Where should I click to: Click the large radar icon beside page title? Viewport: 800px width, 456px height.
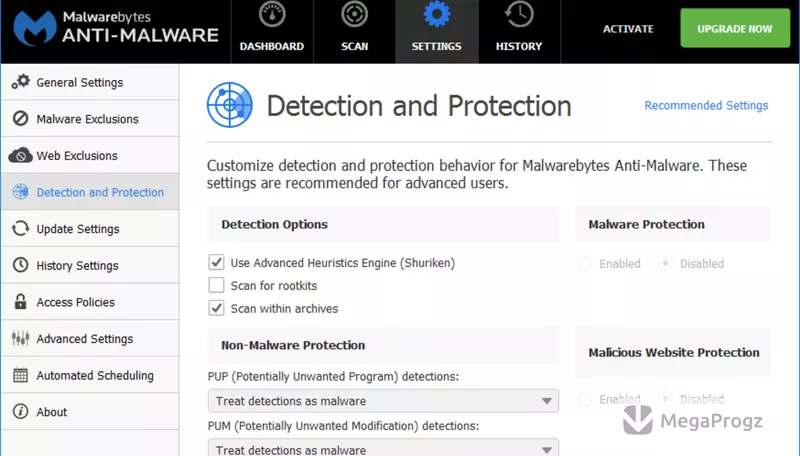[230, 105]
